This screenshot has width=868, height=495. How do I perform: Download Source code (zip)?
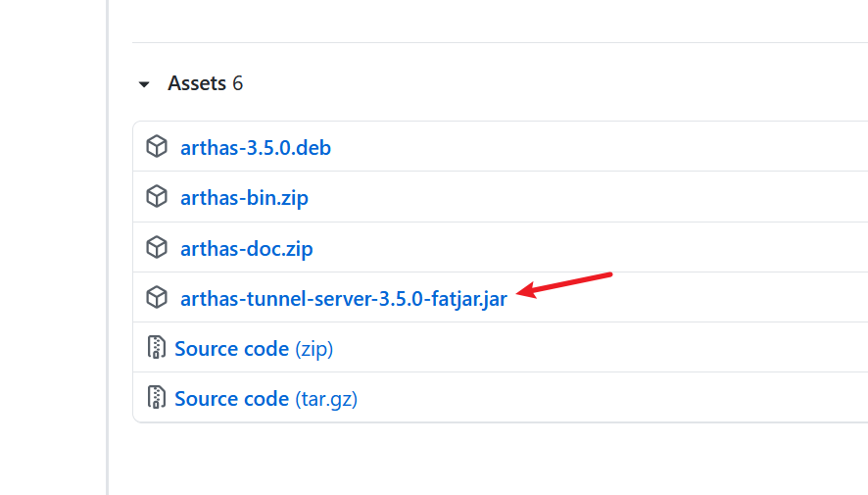click(254, 349)
